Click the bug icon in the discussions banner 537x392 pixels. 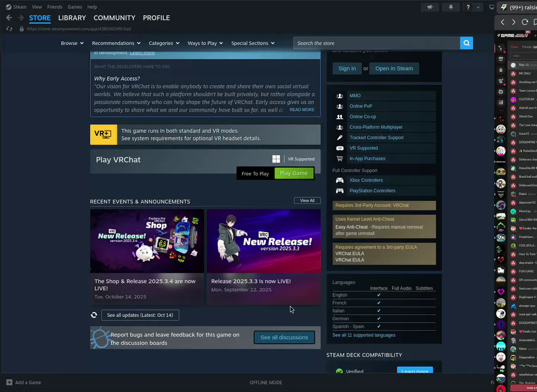click(100, 338)
